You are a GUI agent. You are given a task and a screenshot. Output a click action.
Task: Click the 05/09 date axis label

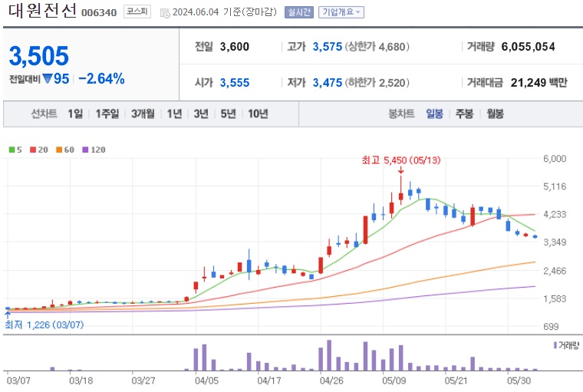[394, 380]
